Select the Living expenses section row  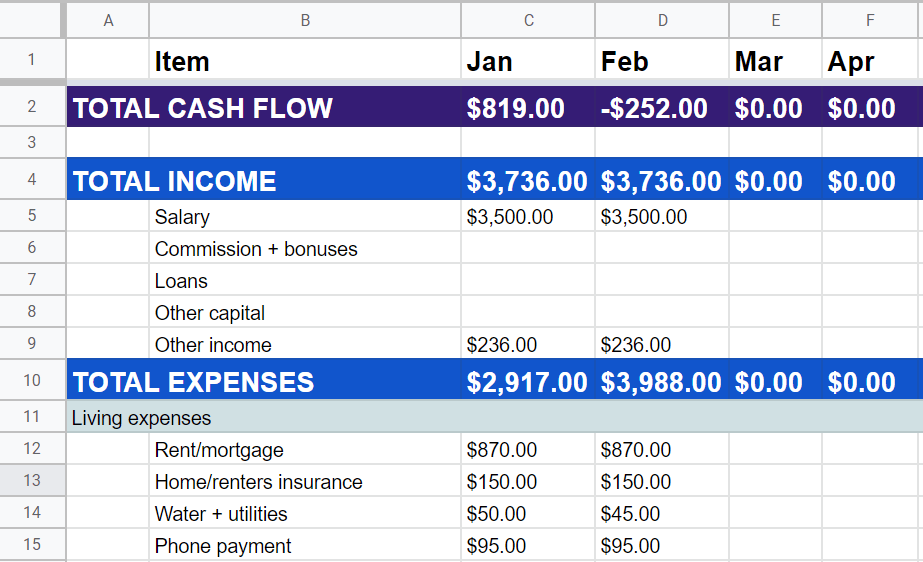(400, 418)
